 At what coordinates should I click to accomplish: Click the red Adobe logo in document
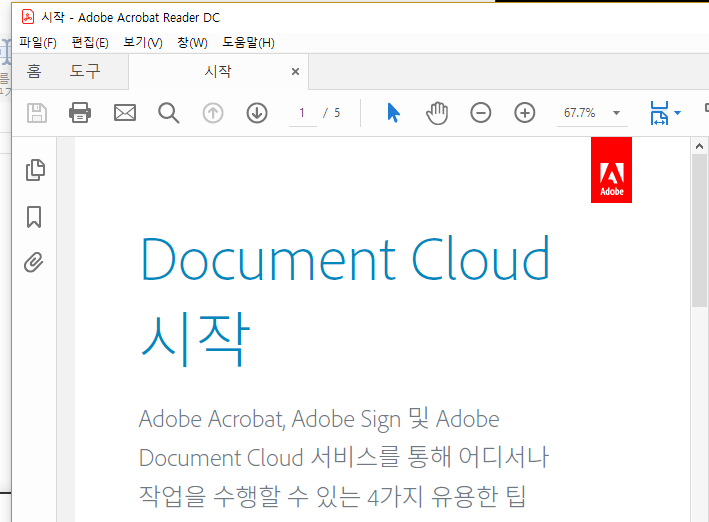tap(611, 170)
